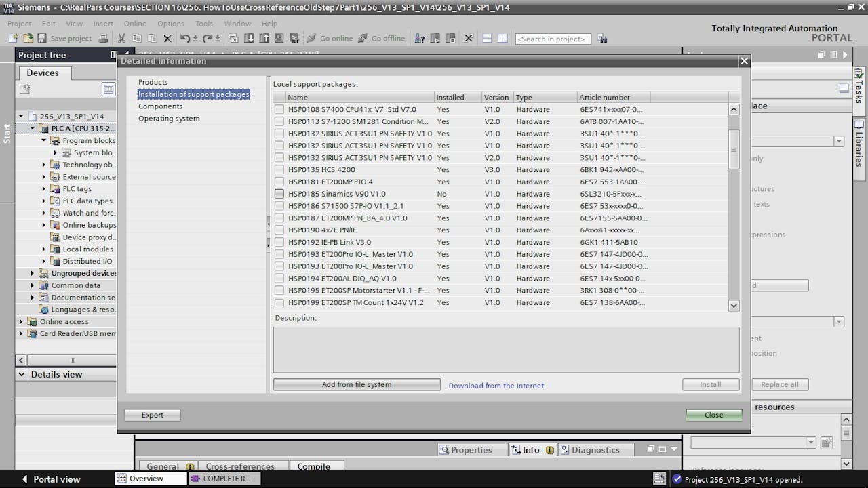Check the HSP0135 HCS 4200 checkbox

[x=279, y=169]
